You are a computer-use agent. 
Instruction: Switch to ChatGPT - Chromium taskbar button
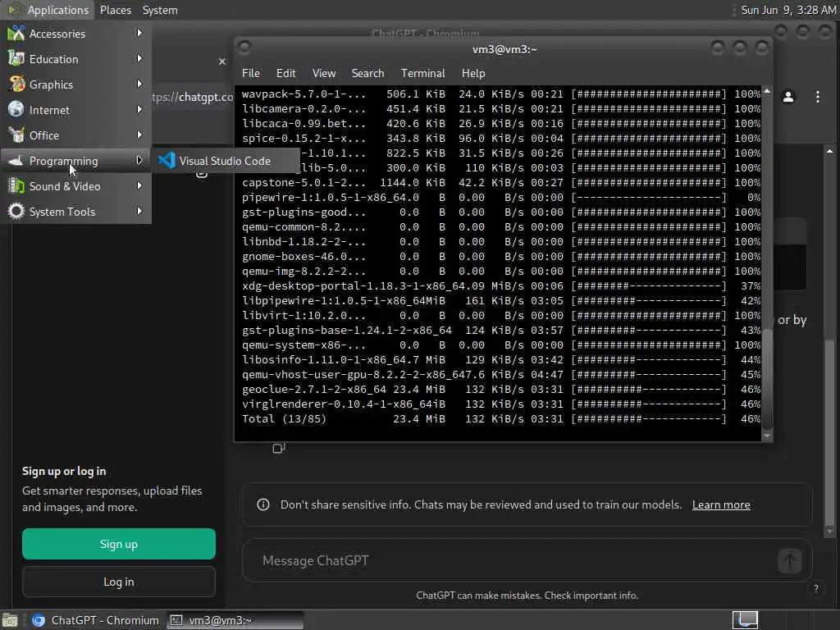pos(96,620)
